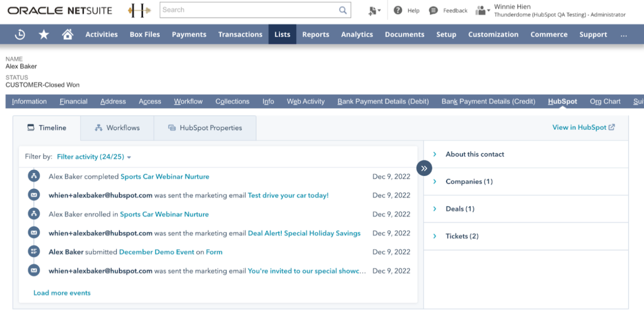Open the Access subtab
Image resolution: width=644 pixels, height=322 pixels.
[x=150, y=101]
